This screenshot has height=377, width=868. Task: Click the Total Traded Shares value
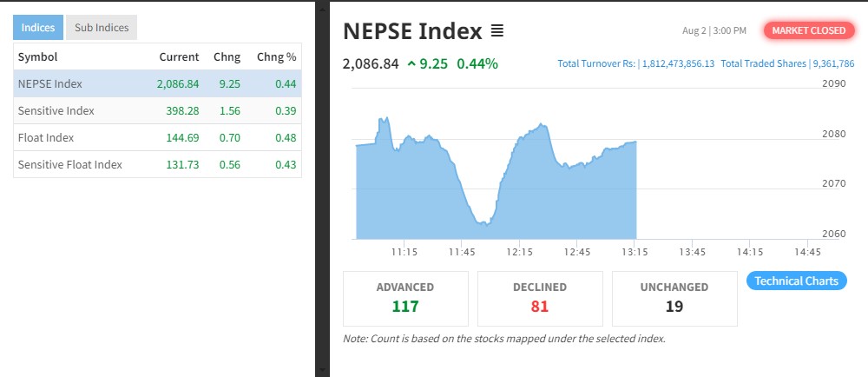(x=832, y=63)
